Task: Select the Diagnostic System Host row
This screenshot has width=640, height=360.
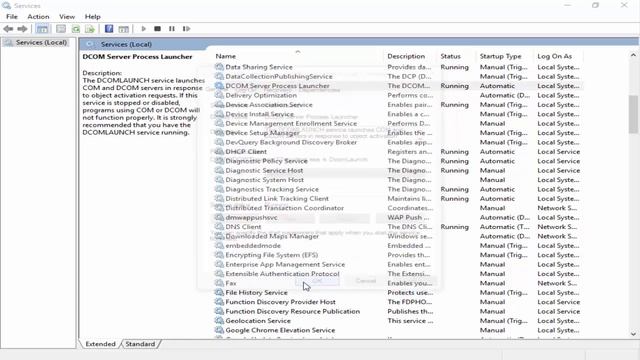Action: (398, 180)
